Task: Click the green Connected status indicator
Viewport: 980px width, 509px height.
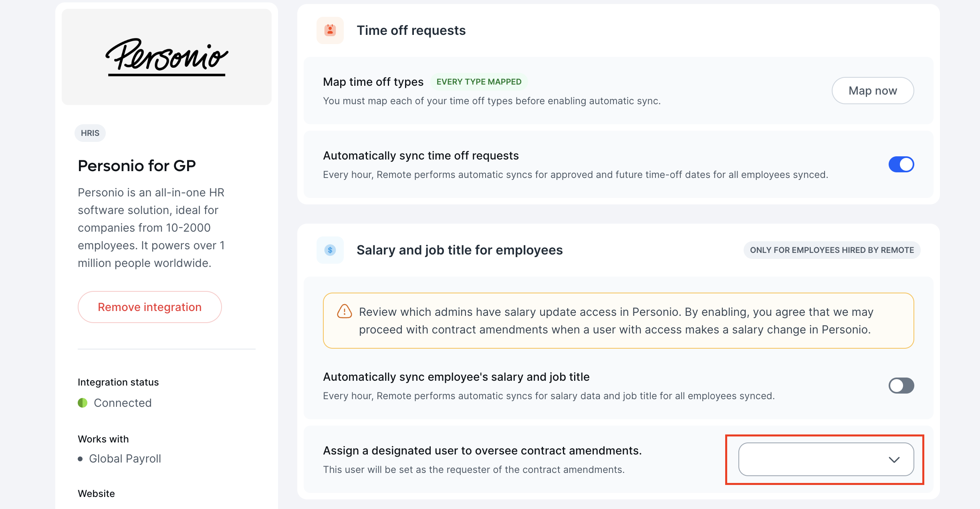Action: click(x=83, y=403)
